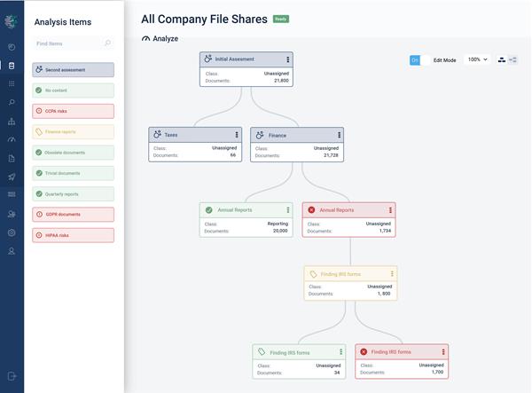Viewport: 532px width, 393px height.
Task: Open the hierarchy tree icon in sidebar
Action: click(12, 121)
